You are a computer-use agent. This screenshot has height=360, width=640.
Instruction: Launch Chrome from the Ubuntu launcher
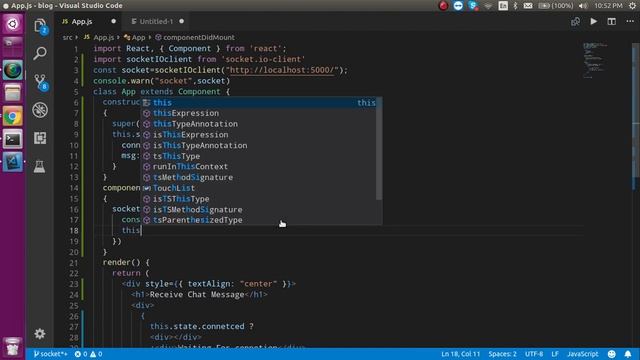(x=13, y=117)
